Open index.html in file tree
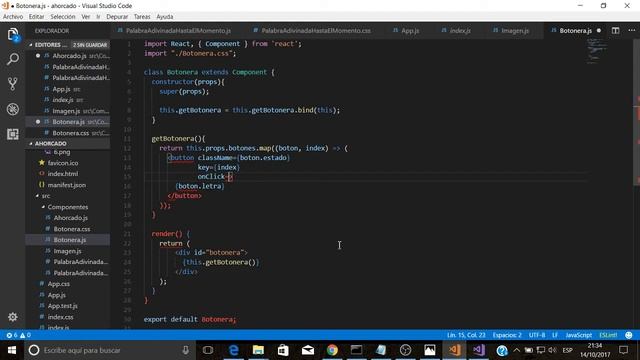This screenshot has width=640, height=360. click(x=62, y=174)
